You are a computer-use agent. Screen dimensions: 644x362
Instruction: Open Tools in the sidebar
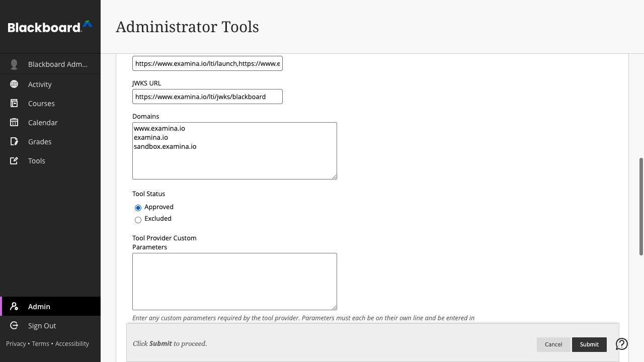coord(50,160)
